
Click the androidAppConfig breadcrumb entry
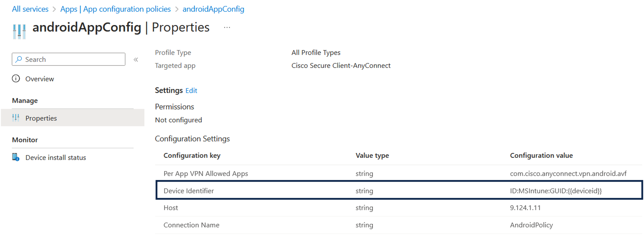[213, 9]
